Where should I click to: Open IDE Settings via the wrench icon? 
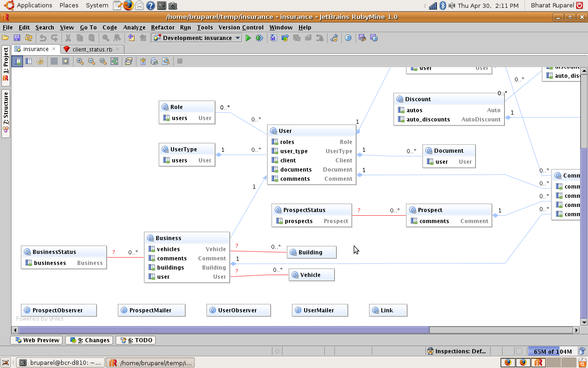coord(334,38)
